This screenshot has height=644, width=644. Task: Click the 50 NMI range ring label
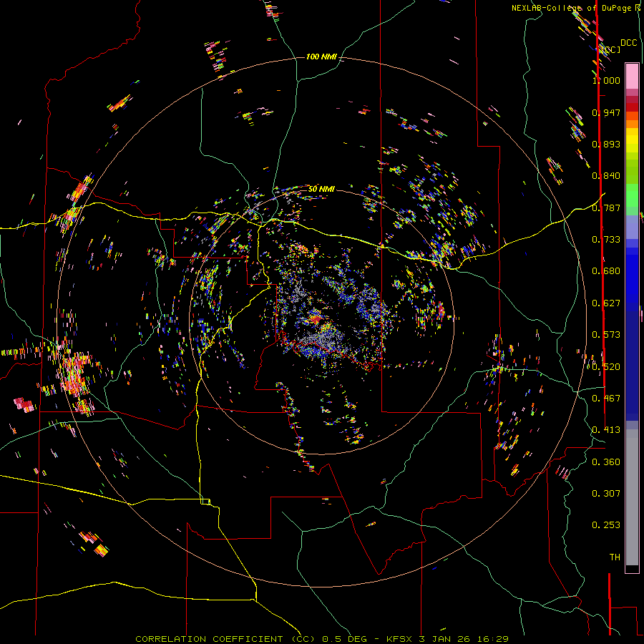pos(321,189)
